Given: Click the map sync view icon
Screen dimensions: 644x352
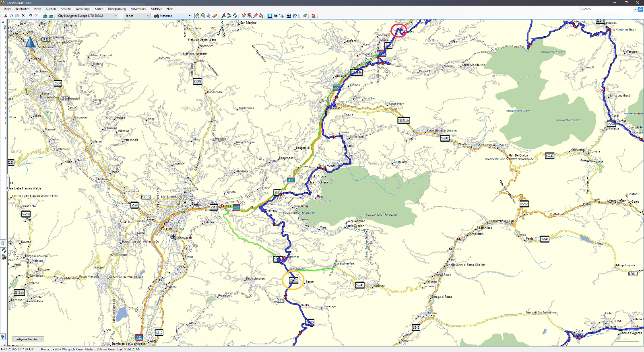Looking at the screenshot, I should [x=295, y=16].
